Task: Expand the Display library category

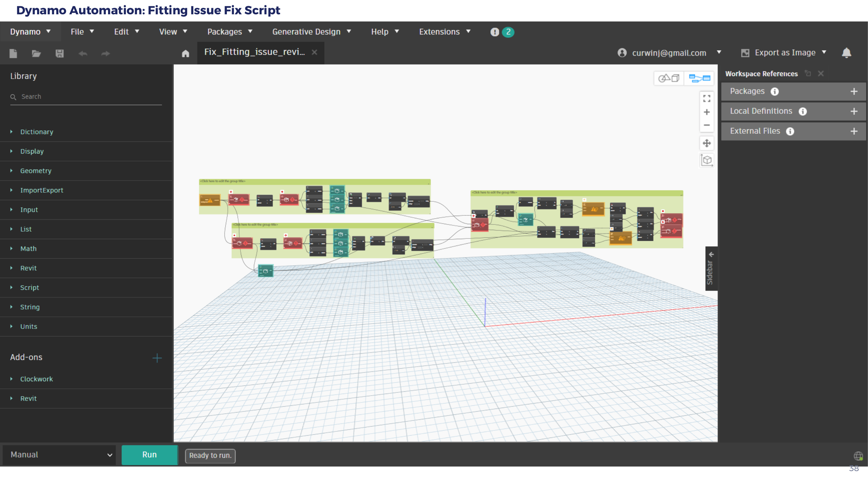Action: click(86, 151)
